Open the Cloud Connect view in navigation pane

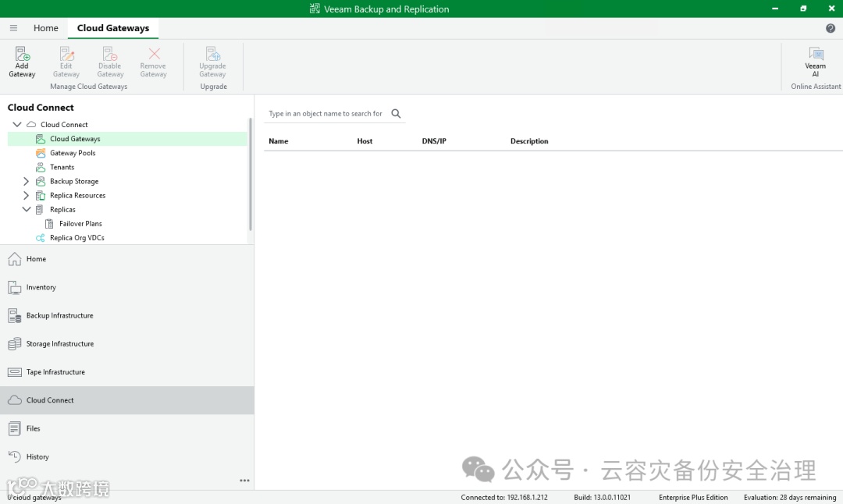(x=127, y=400)
